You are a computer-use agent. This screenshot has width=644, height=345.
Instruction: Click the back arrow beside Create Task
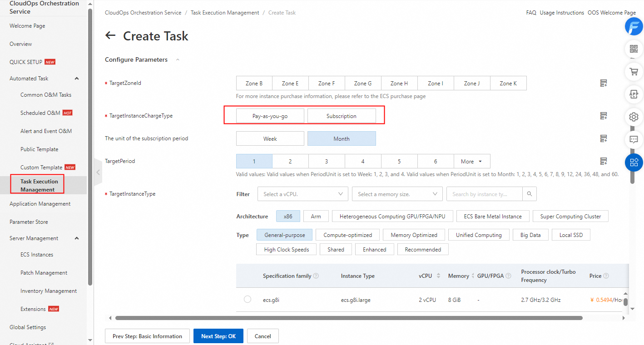pyautogui.click(x=110, y=35)
